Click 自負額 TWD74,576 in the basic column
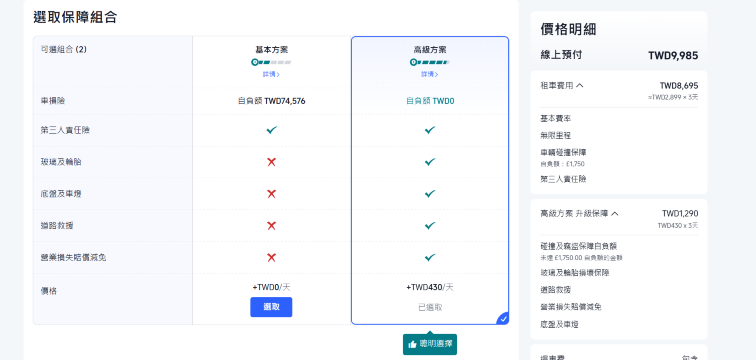756x360 pixels. pos(271,101)
